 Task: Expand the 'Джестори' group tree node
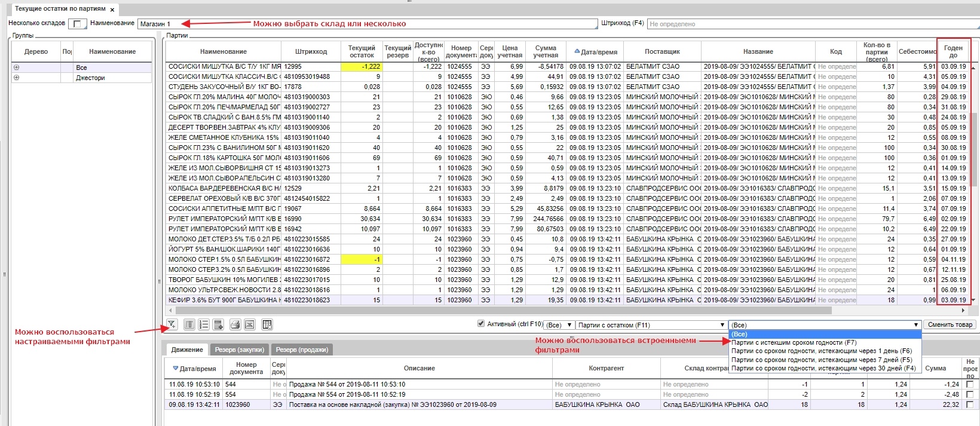coord(16,78)
